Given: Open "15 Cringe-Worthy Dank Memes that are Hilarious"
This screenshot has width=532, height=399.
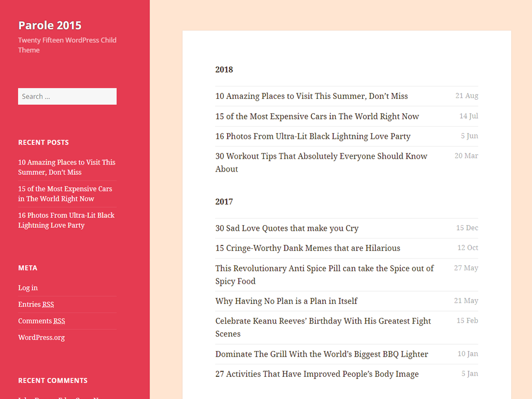Looking at the screenshot, I should pos(307,248).
